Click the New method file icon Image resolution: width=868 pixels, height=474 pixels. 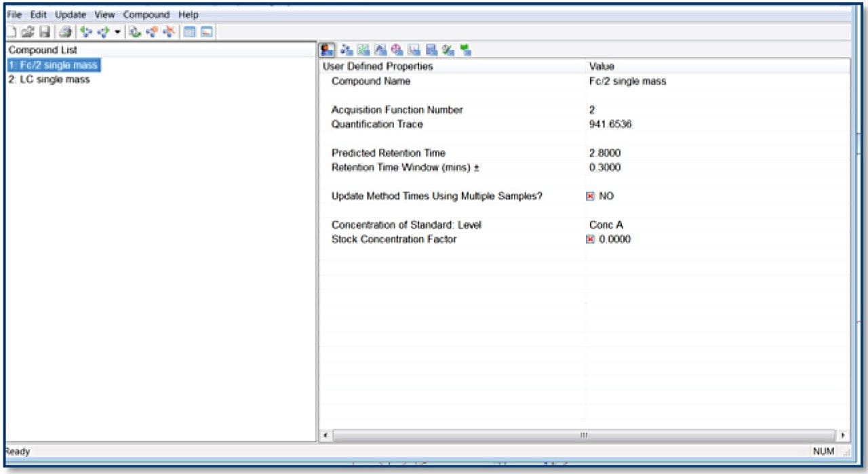[x=12, y=32]
